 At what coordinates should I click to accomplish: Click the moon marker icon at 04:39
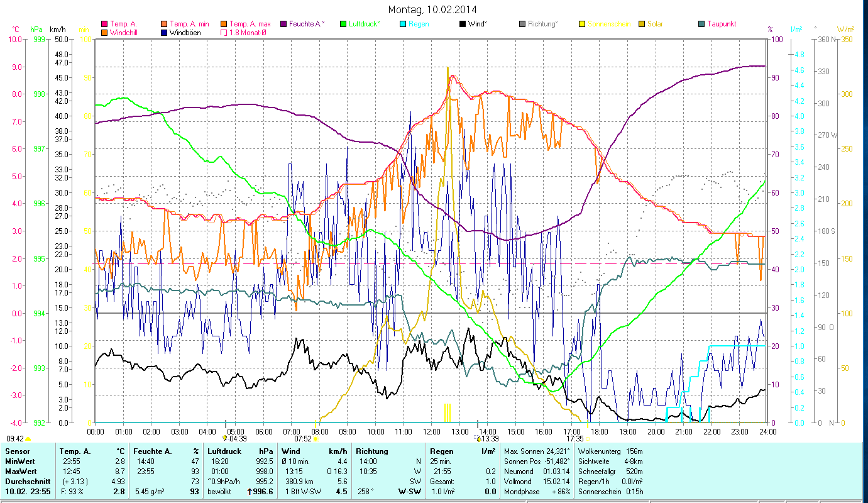(x=225, y=438)
